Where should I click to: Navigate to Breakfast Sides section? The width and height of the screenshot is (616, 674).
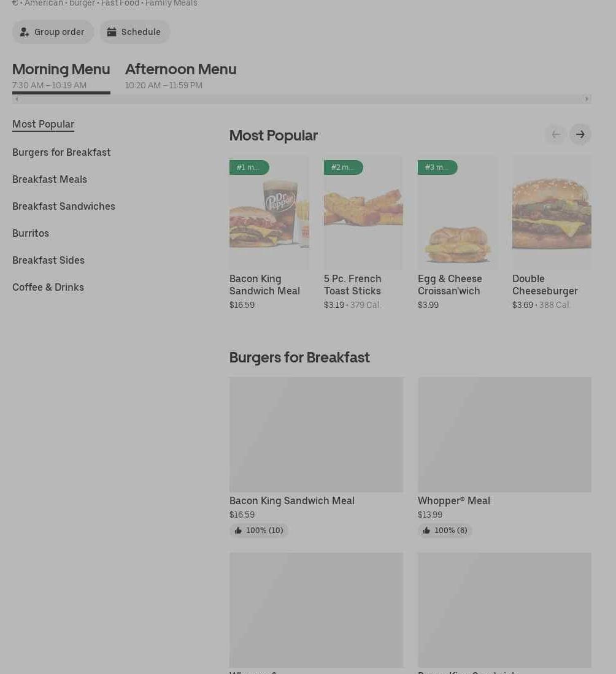click(48, 260)
